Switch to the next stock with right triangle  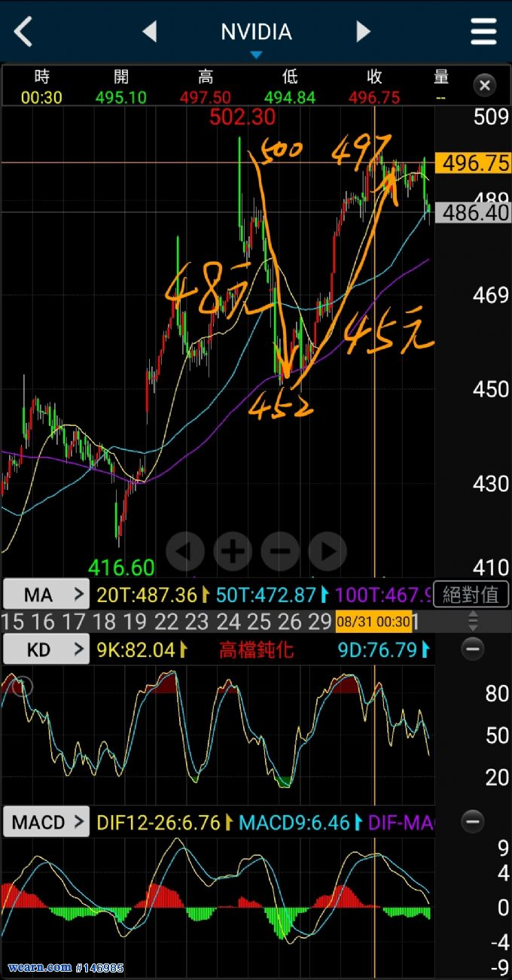(x=363, y=32)
